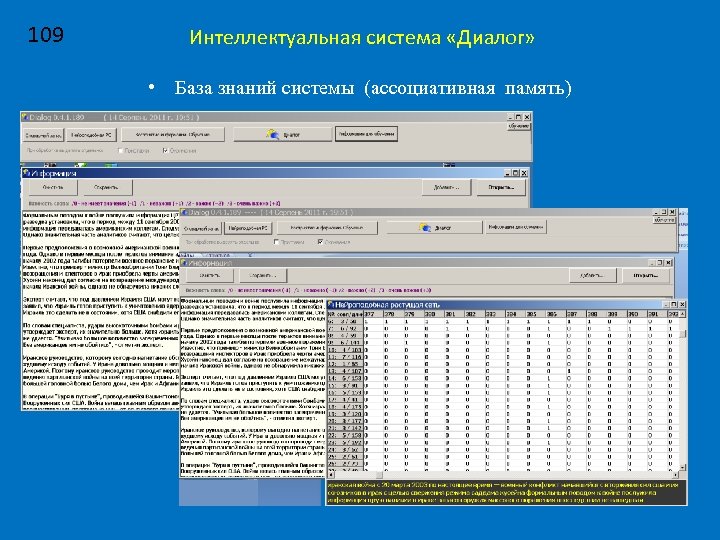The height and width of the screenshot is (540, 720).
Task: Click the Нейроподобная РС button in the back Dialog window
Action: pos(91,135)
